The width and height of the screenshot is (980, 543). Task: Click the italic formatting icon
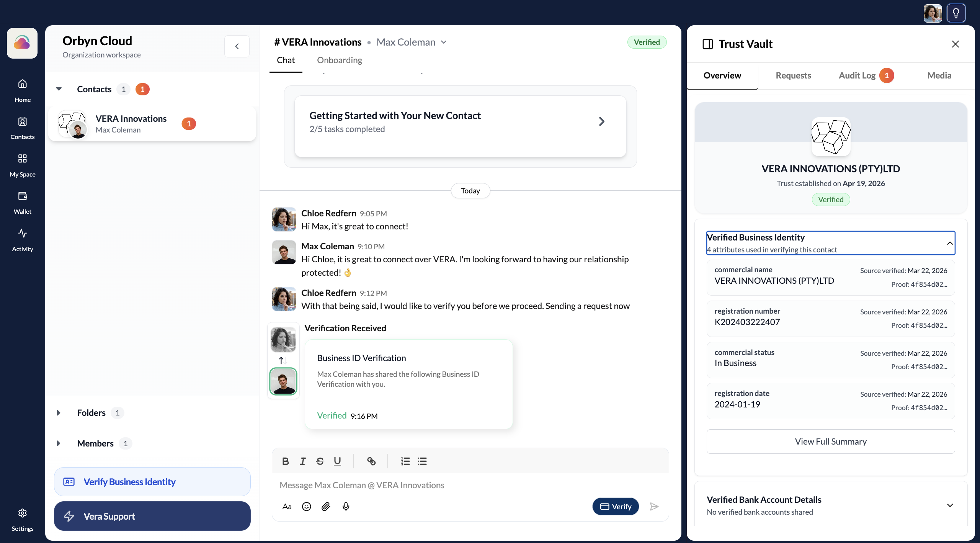[302, 461]
